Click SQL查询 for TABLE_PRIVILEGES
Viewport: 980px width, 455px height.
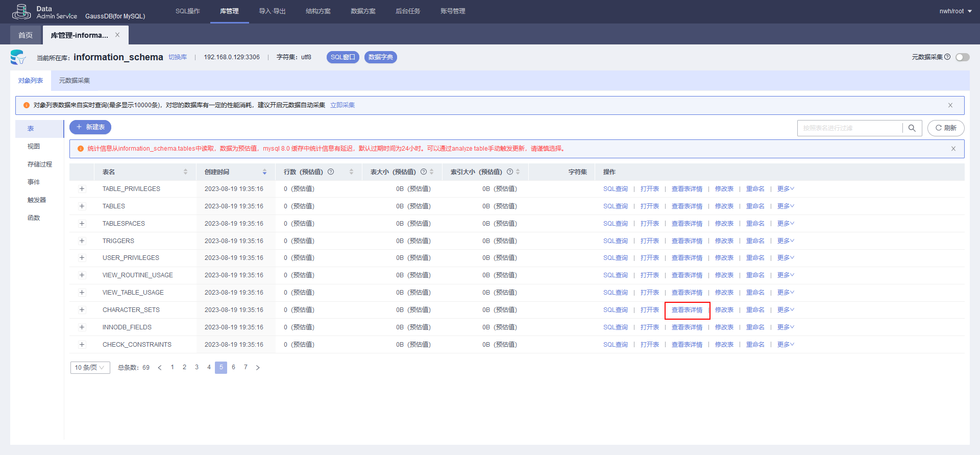pos(616,189)
